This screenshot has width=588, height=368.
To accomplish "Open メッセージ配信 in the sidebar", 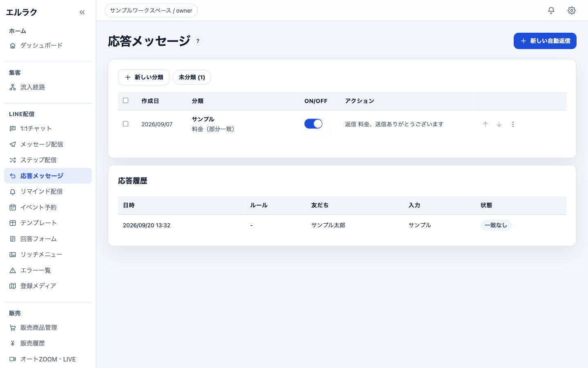I will 48,144.
